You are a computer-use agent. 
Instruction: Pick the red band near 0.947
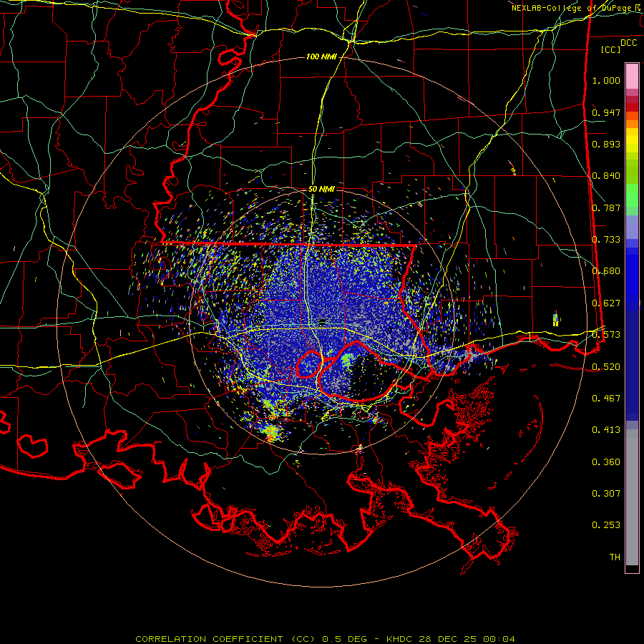coord(632,107)
